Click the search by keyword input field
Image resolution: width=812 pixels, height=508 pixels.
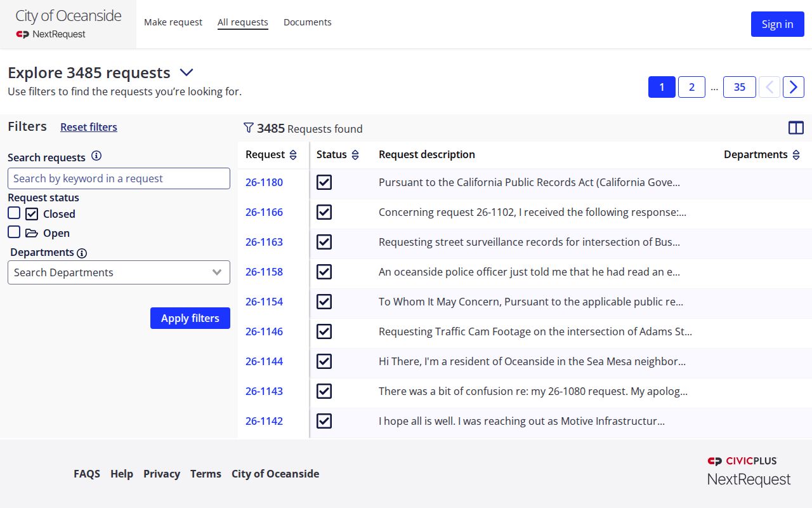[119, 178]
